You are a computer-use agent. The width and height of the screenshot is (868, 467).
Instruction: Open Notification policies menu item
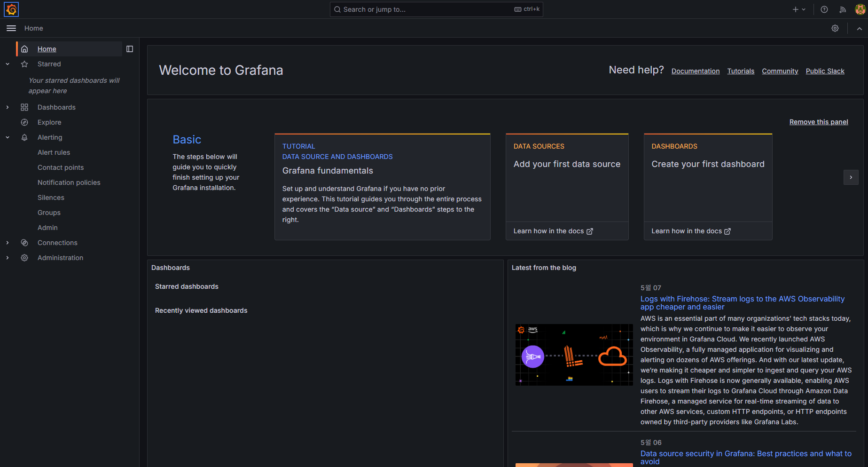pos(69,182)
